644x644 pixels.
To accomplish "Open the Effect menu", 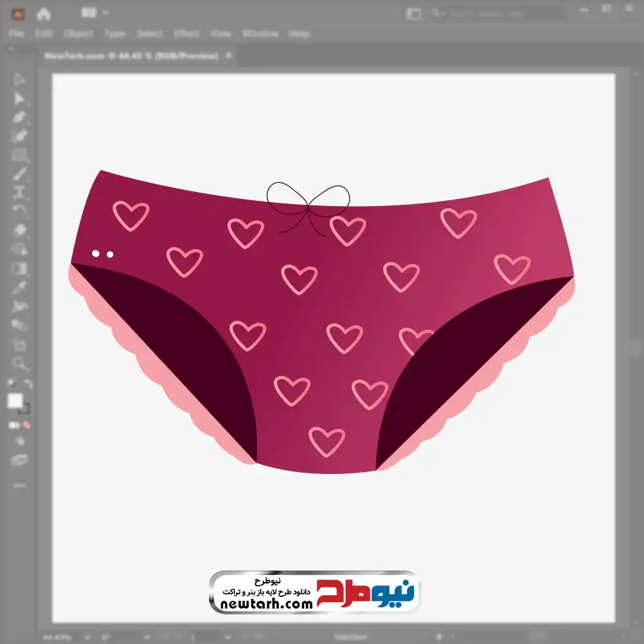I will [186, 33].
